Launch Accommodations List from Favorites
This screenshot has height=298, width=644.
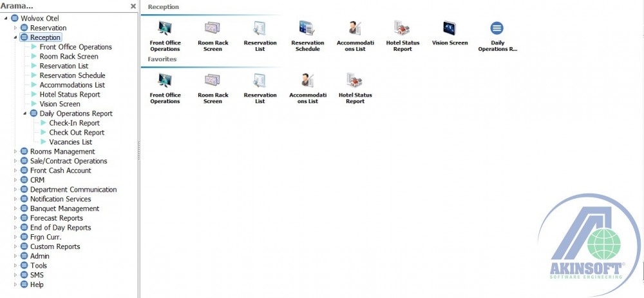coord(308,88)
